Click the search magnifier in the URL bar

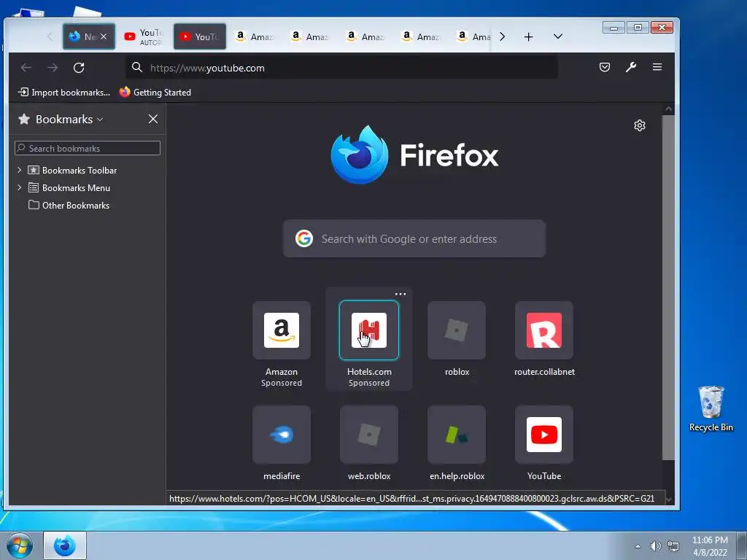click(137, 67)
